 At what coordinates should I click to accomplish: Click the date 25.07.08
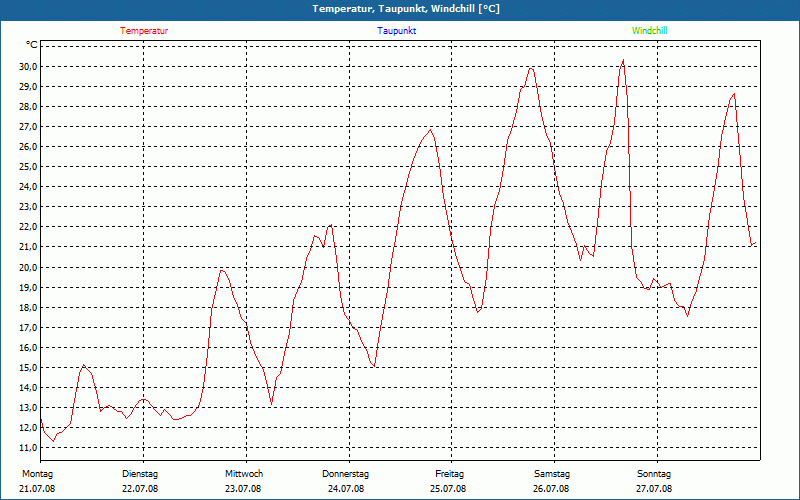[x=448, y=489]
